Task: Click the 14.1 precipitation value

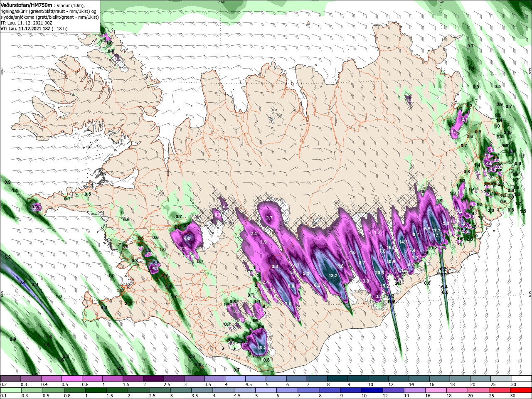Action: pyautogui.click(x=403, y=242)
